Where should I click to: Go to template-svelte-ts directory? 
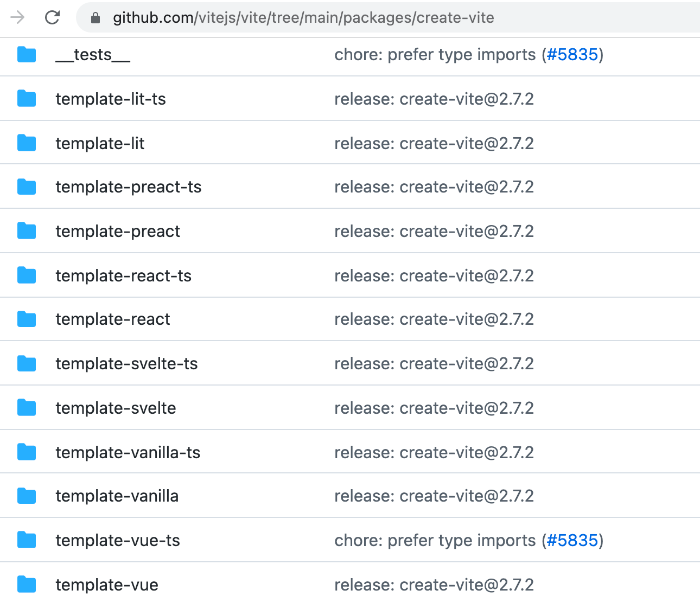tap(126, 364)
